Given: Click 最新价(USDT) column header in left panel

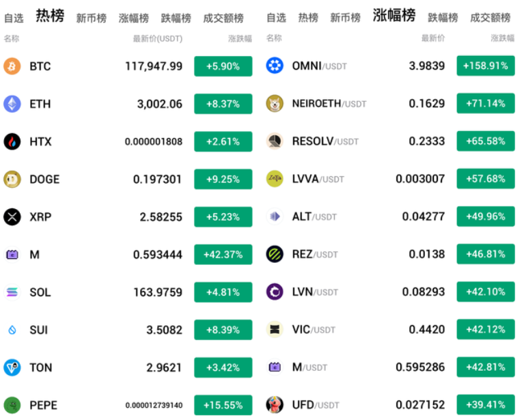Looking at the screenshot, I should click(157, 39).
